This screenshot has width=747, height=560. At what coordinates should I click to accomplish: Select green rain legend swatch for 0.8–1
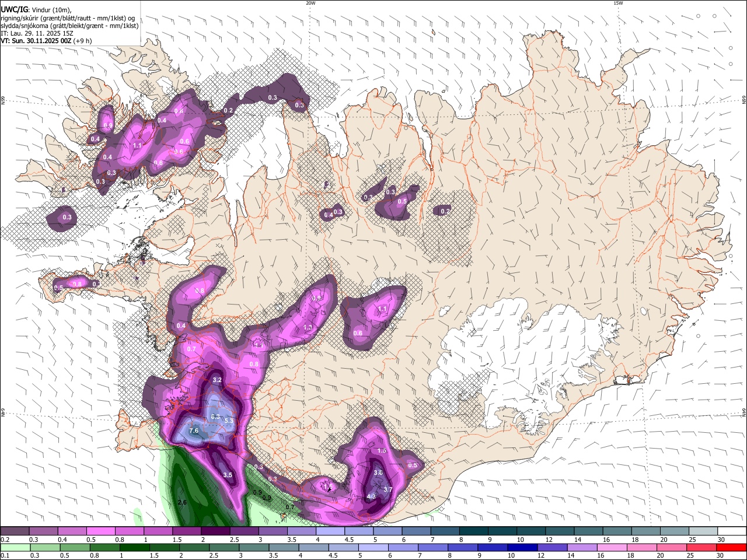click(x=105, y=548)
